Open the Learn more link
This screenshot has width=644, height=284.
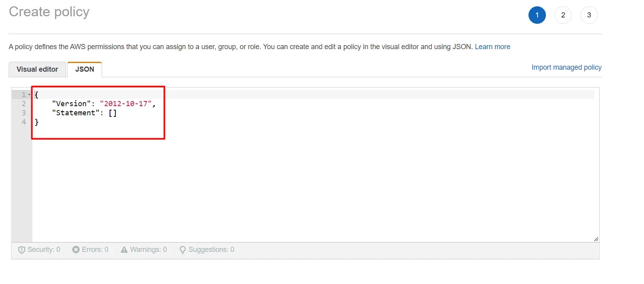click(492, 47)
